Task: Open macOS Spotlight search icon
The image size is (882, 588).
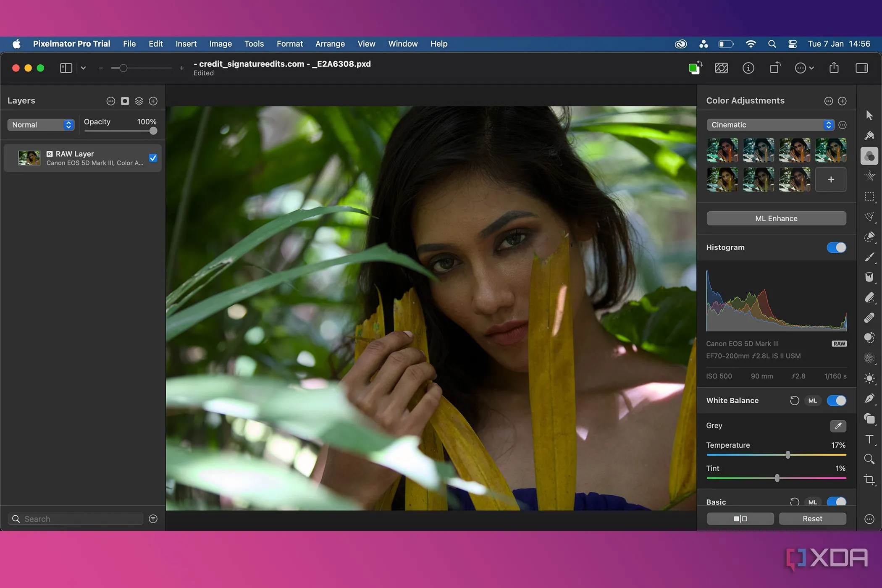Action: (x=772, y=44)
